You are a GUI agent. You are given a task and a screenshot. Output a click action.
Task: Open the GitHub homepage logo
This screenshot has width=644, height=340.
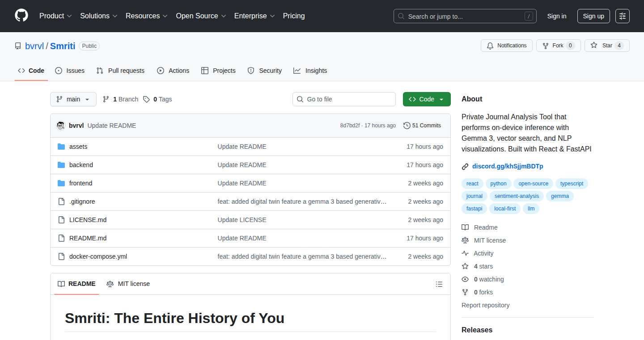coord(21,16)
